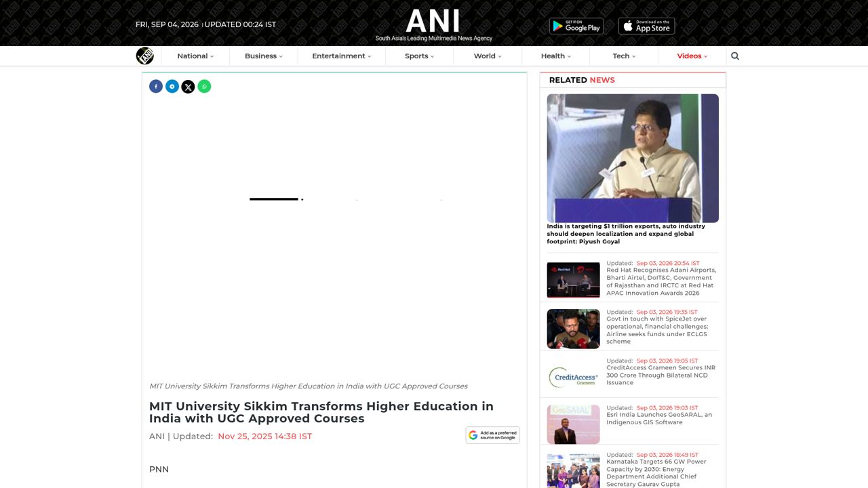The height and width of the screenshot is (488, 868).
Task: Click Karnataka power story thumbnail
Action: coord(574,470)
